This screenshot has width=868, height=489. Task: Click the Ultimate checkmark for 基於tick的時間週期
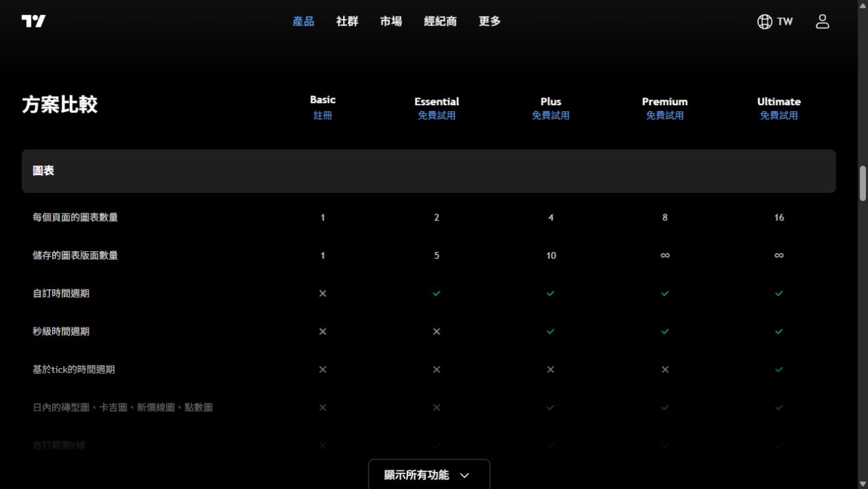[779, 369]
